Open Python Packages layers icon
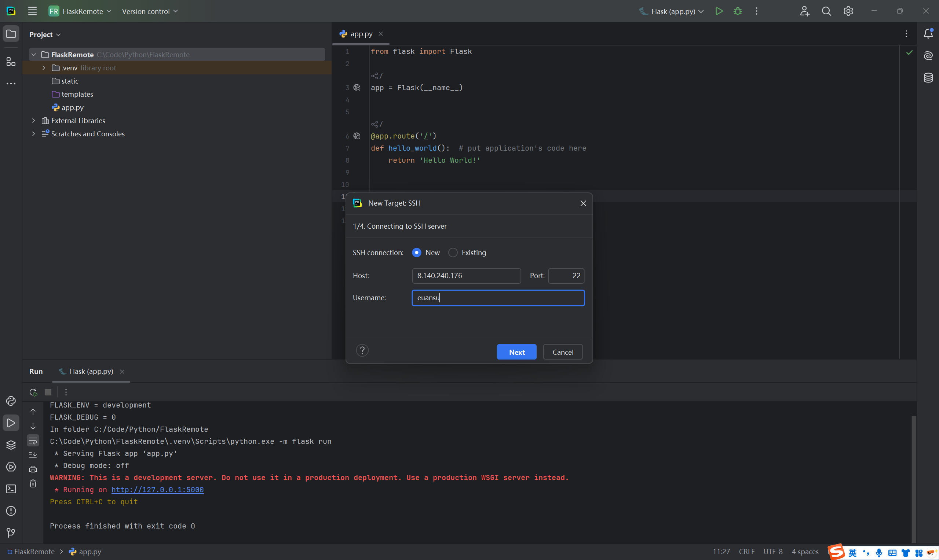The image size is (939, 560). pos(11,445)
